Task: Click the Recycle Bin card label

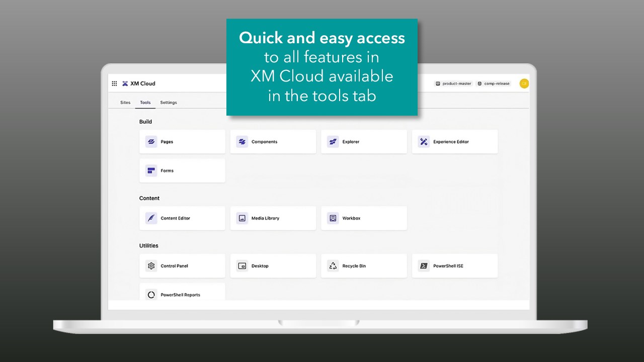Action: click(354, 266)
